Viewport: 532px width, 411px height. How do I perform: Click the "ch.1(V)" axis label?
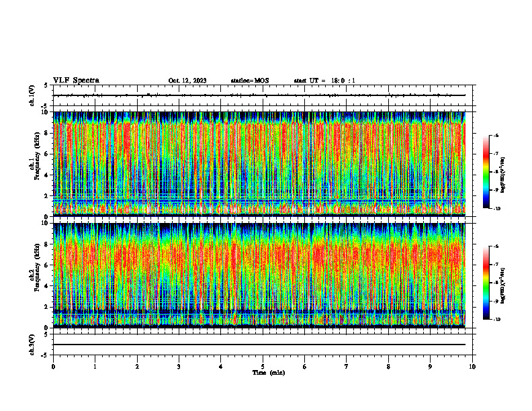coord(32,95)
